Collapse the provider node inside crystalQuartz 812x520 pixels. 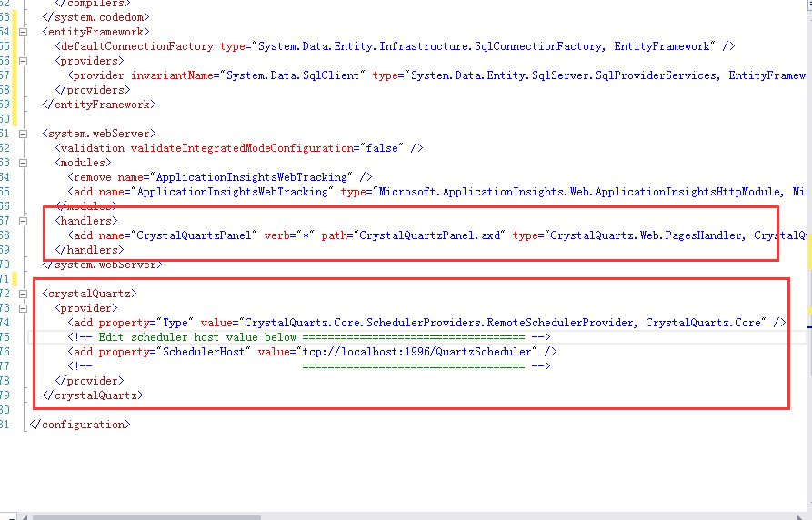pos(23,309)
